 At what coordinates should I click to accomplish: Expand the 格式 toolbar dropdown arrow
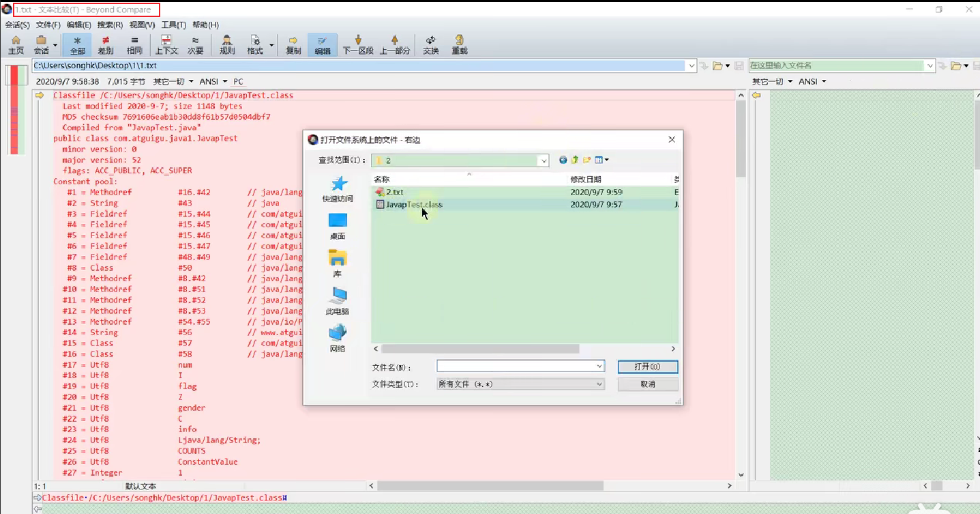271,46
